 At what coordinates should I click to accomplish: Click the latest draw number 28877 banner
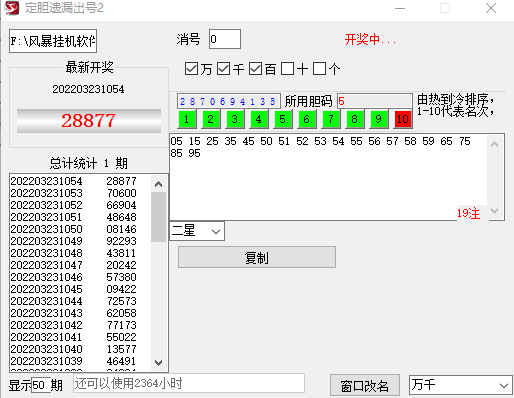89,121
